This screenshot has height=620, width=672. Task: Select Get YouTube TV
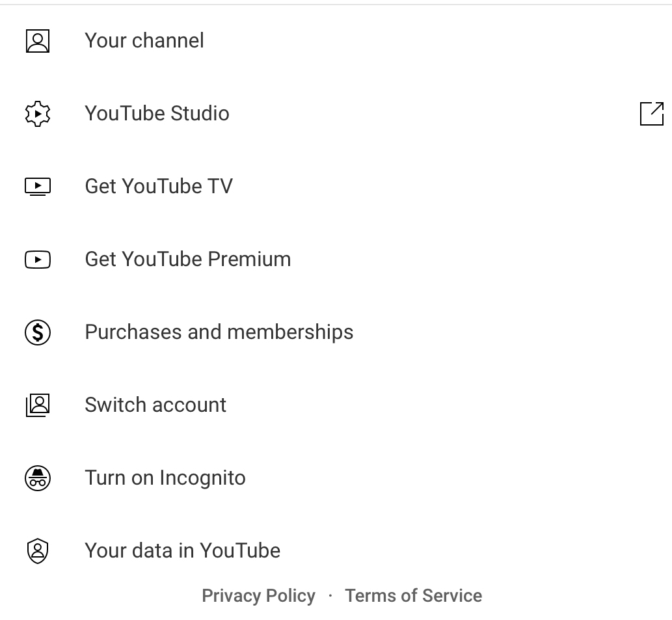click(336, 187)
